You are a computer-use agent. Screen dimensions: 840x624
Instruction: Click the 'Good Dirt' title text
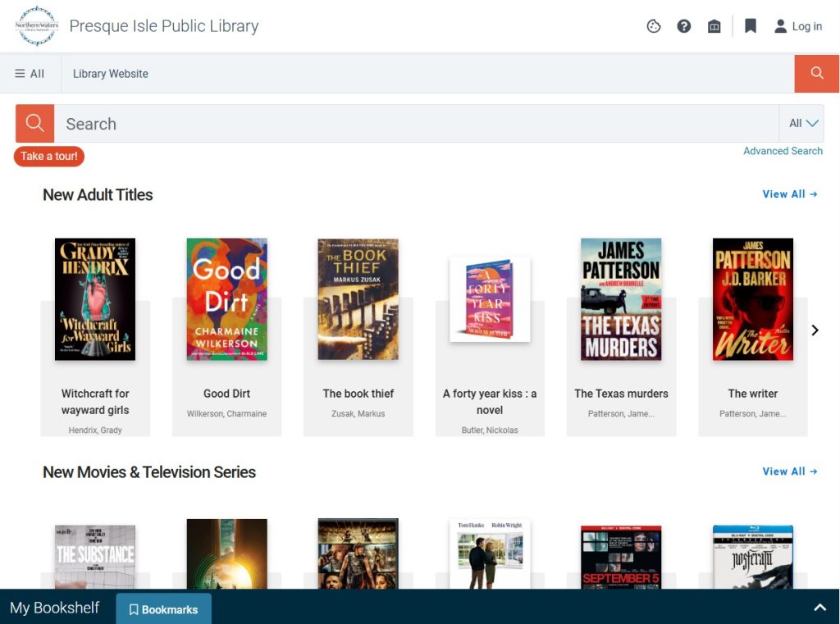tap(226, 394)
